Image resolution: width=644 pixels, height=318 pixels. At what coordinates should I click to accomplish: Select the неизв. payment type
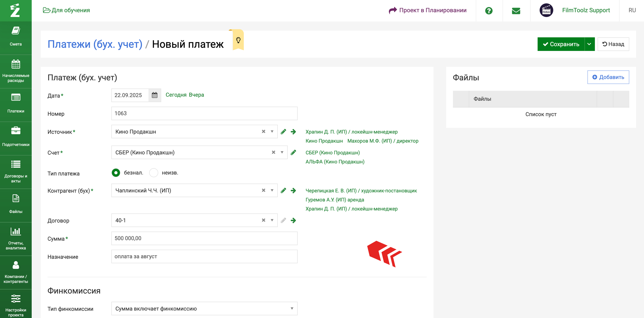point(153,173)
